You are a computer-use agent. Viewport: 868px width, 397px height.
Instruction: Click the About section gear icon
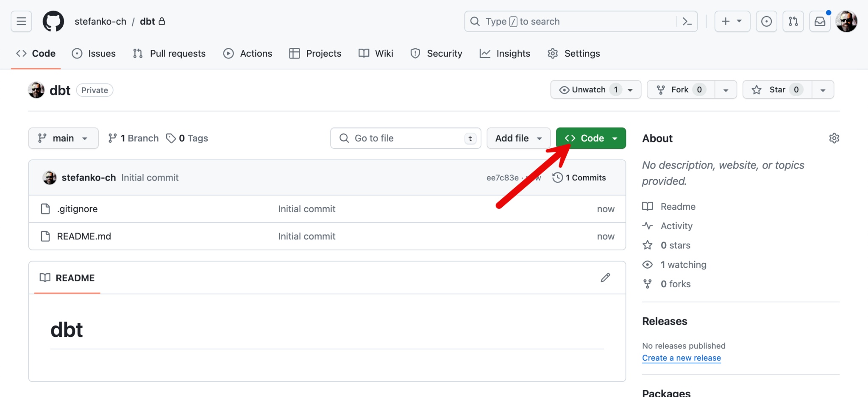pos(834,139)
